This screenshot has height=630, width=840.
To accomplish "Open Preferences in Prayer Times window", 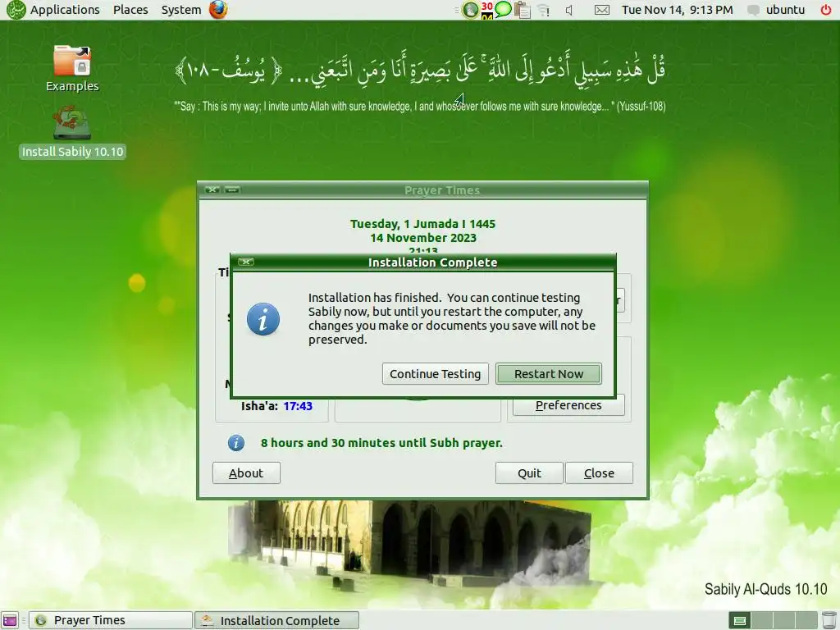I will pos(568,405).
